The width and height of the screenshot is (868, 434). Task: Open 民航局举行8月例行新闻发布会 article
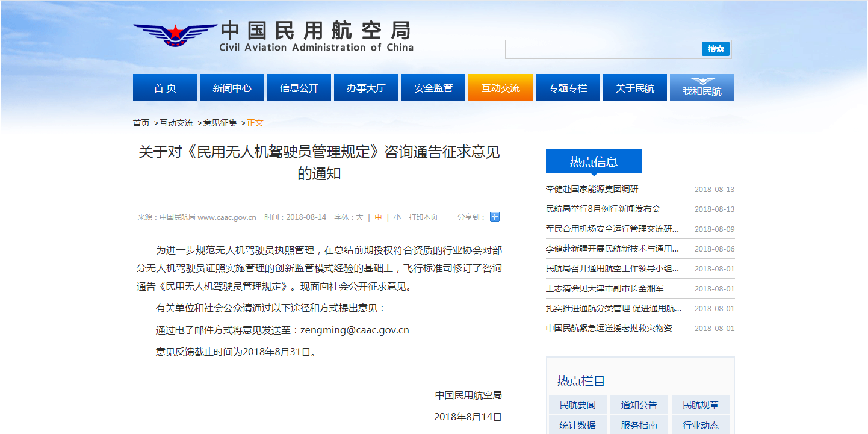click(603, 209)
